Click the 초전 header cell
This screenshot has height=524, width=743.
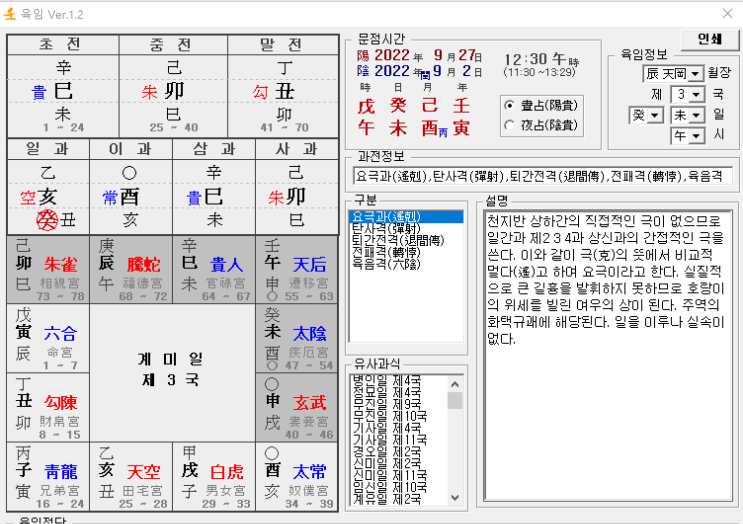63,45
